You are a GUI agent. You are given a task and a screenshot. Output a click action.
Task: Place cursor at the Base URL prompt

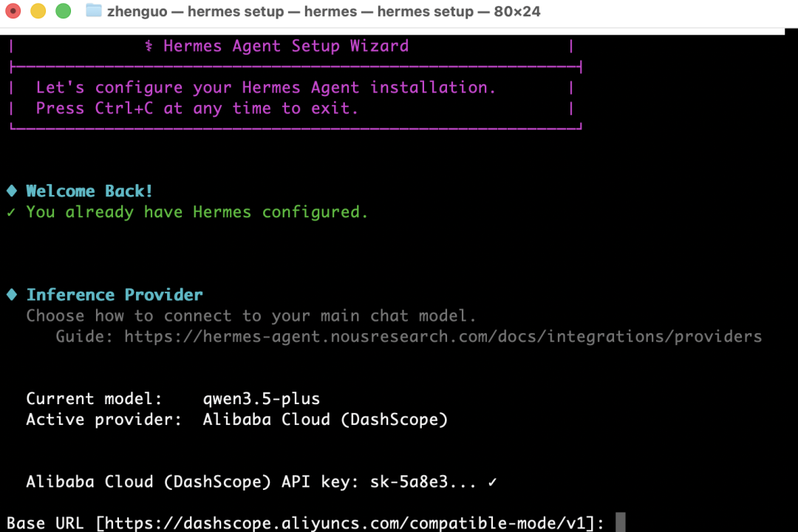click(x=620, y=524)
